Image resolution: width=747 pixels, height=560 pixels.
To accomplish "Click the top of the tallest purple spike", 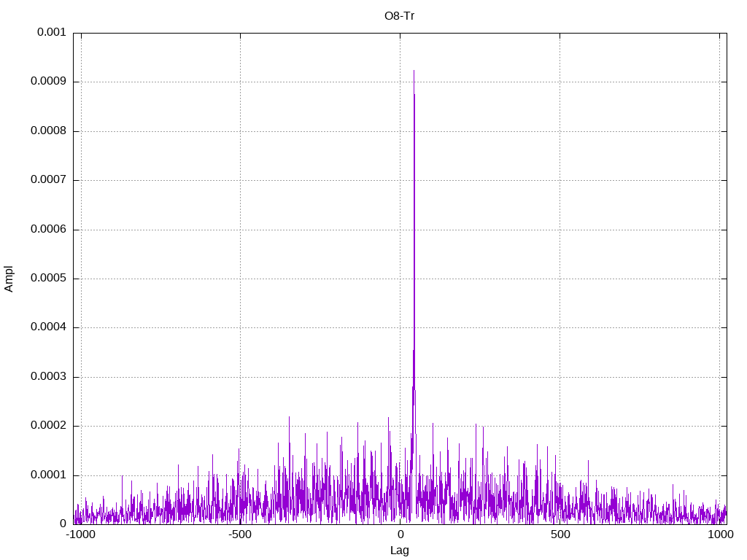I will tap(414, 71).
